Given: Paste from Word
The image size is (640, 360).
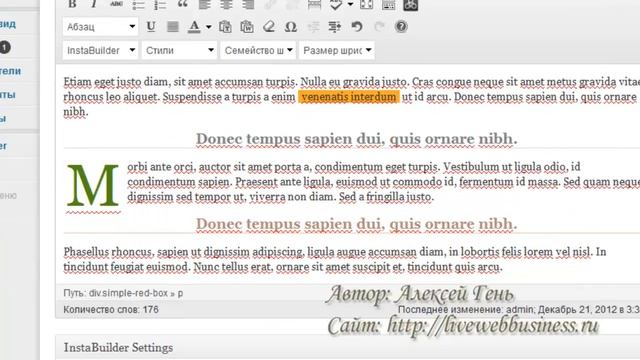Looking at the screenshot, I should 247,27.
